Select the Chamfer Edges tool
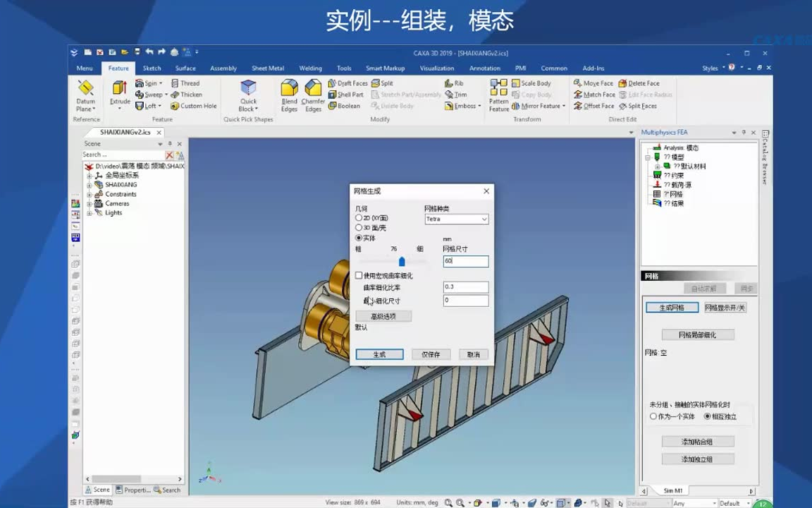The width and height of the screenshot is (812, 508). (312, 95)
